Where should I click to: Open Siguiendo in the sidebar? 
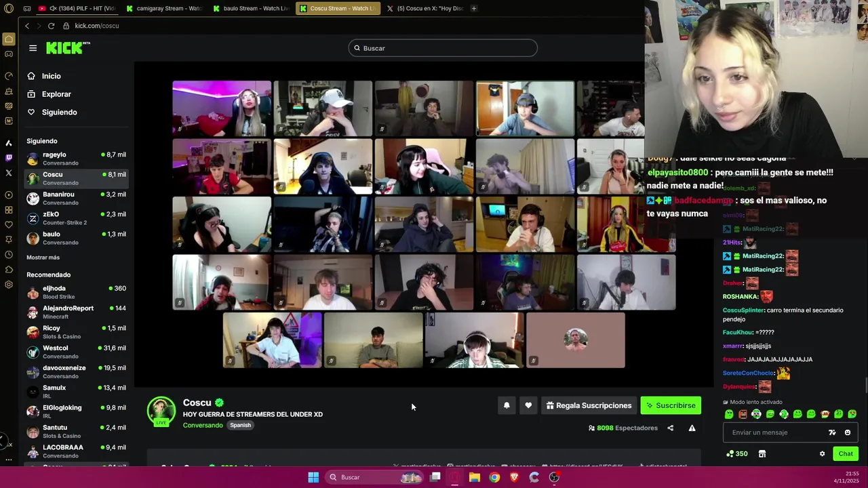[x=59, y=113]
